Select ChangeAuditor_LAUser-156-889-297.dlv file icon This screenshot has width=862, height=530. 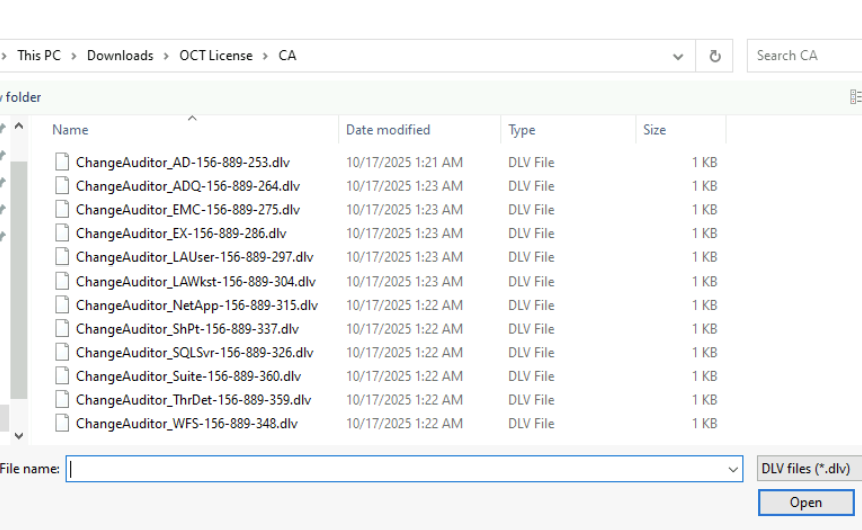coord(62,256)
